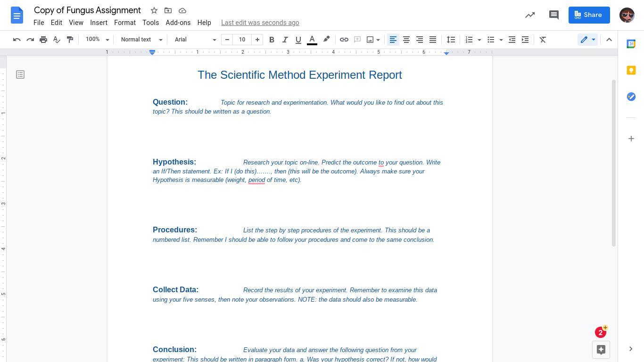Expand numbered list style options
The image size is (644, 362).
[479, 40]
